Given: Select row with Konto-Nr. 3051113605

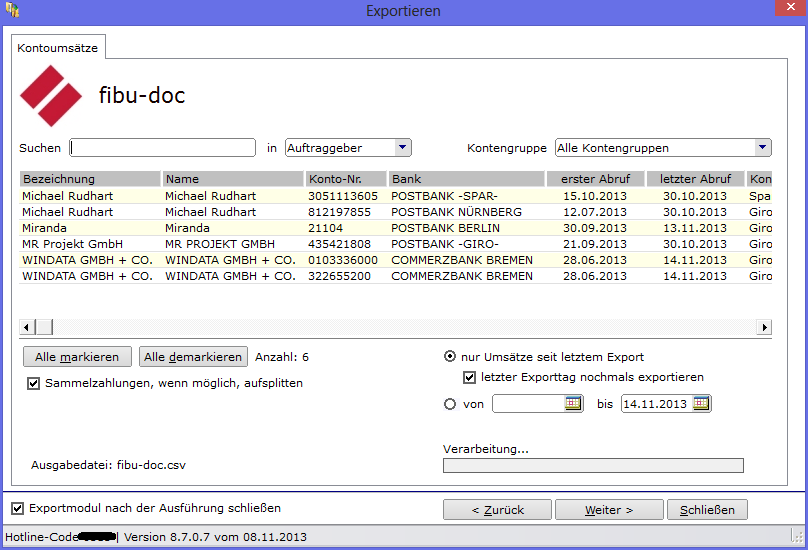Looking at the screenshot, I should [x=396, y=196].
